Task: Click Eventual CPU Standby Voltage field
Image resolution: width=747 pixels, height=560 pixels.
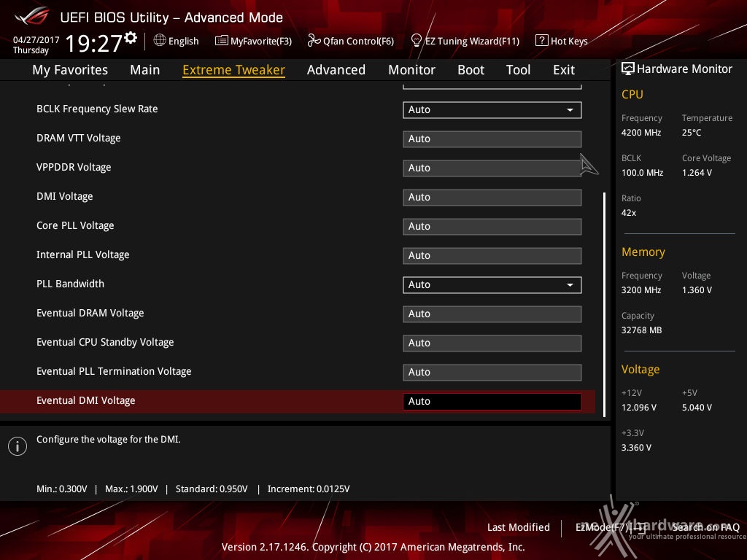Action: tap(492, 343)
